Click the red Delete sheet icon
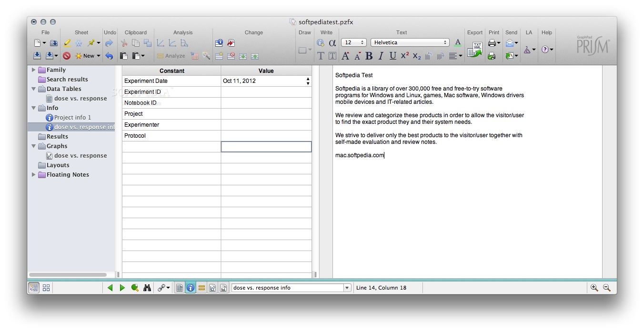Viewport: 644px width, 332px height. coord(67,56)
